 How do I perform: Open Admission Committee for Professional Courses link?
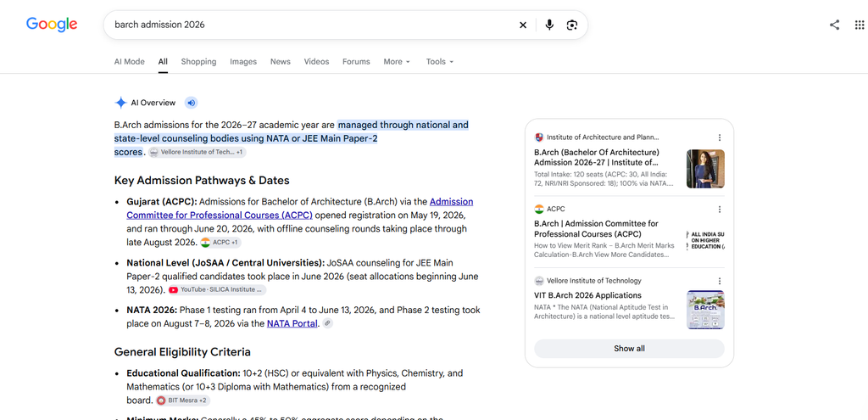pyautogui.click(x=299, y=209)
